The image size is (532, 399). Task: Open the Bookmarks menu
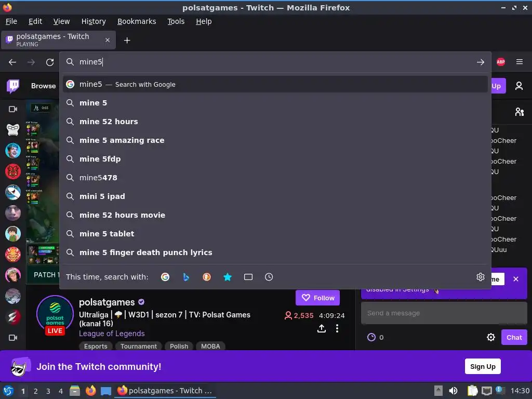[x=137, y=21]
